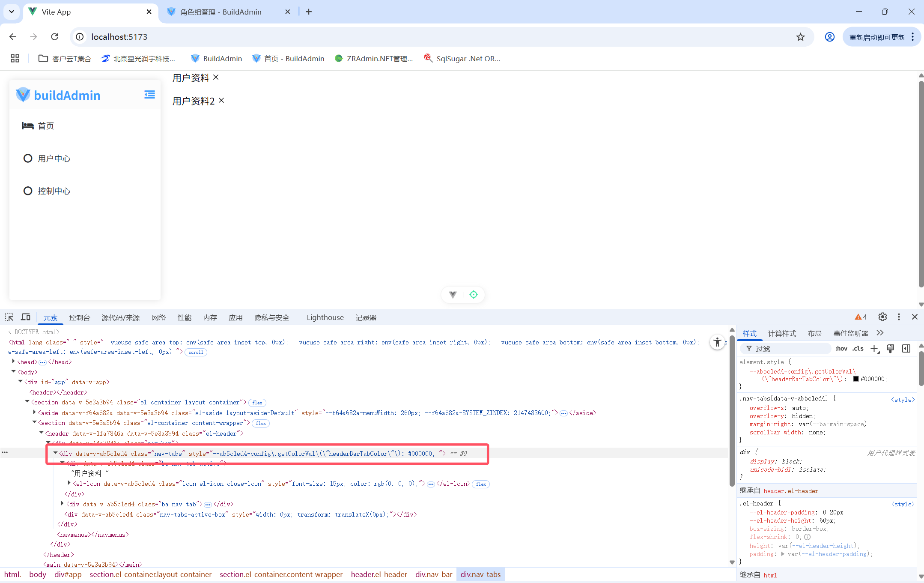Click the Vue DevTools floating icon

pyautogui.click(x=453, y=295)
